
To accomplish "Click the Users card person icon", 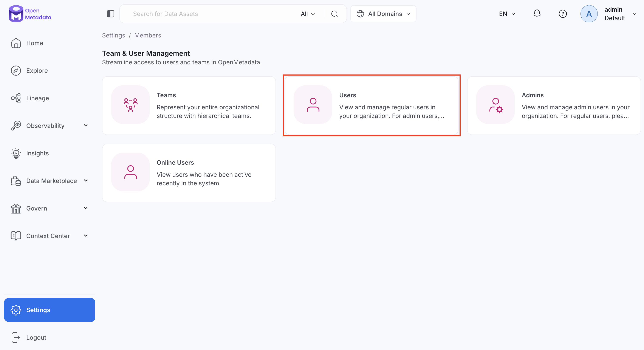I will pyautogui.click(x=313, y=104).
